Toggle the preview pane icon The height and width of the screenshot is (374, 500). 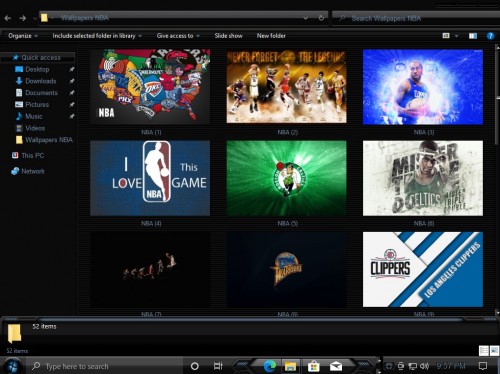[x=473, y=36]
